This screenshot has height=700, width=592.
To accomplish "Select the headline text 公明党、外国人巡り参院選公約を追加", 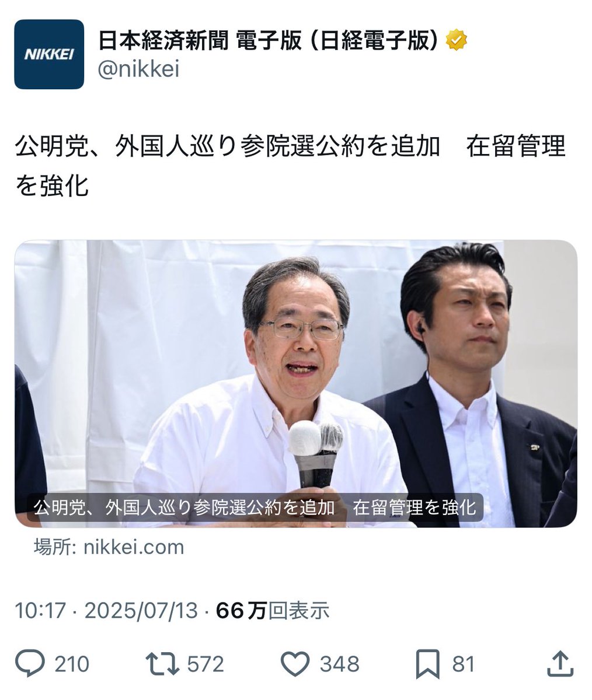I will 228,146.
